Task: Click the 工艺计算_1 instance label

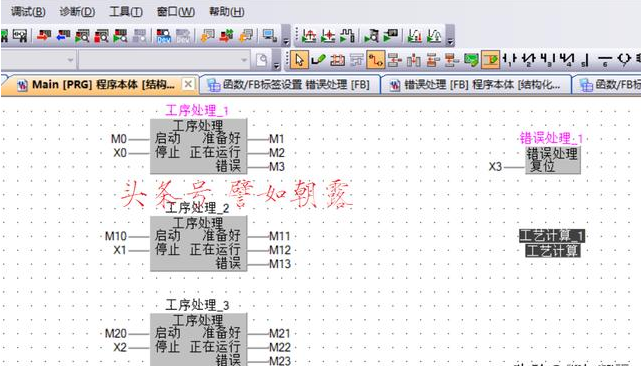Action: [552, 236]
